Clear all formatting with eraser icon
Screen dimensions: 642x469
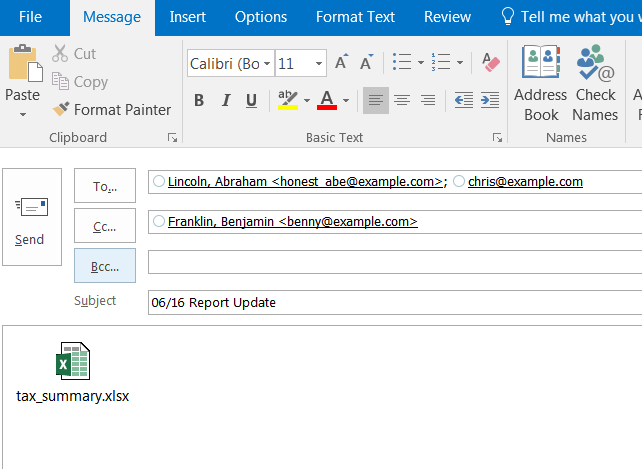pyautogui.click(x=491, y=63)
